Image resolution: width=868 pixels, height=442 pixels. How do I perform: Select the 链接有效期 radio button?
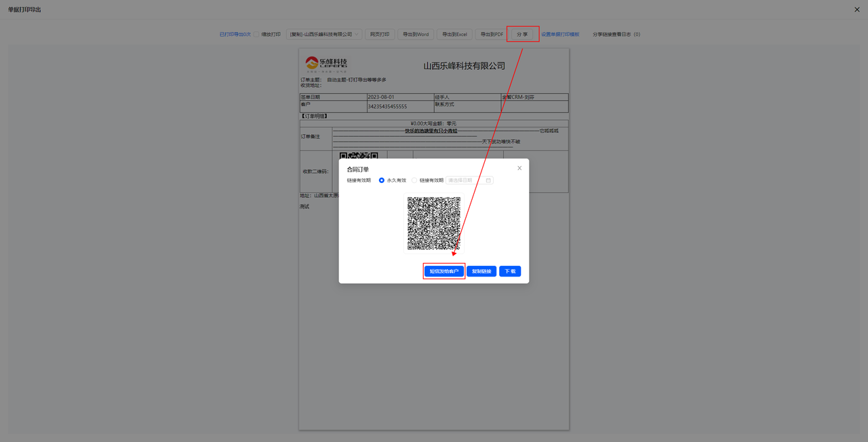click(414, 180)
